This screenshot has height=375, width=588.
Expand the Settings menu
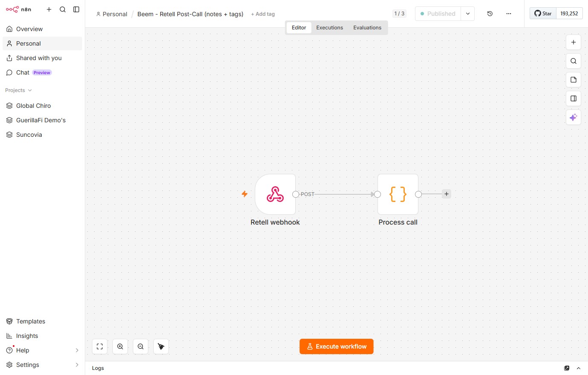point(42,365)
